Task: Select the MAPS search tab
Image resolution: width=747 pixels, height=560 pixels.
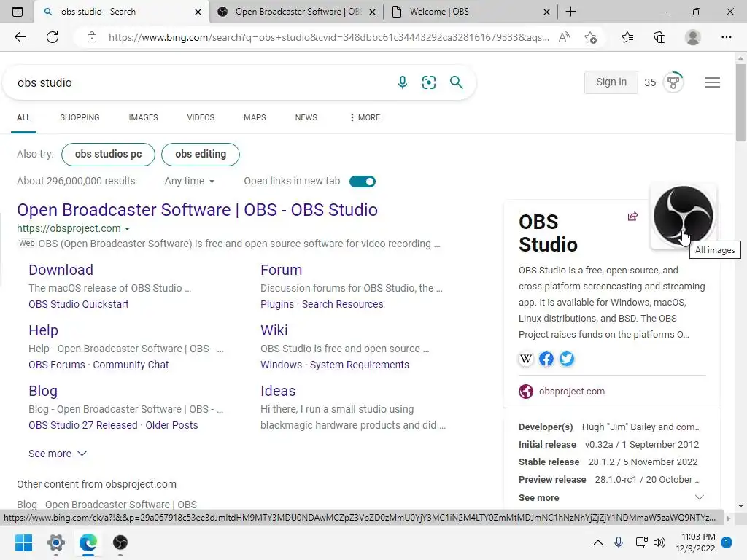Action: (255, 117)
